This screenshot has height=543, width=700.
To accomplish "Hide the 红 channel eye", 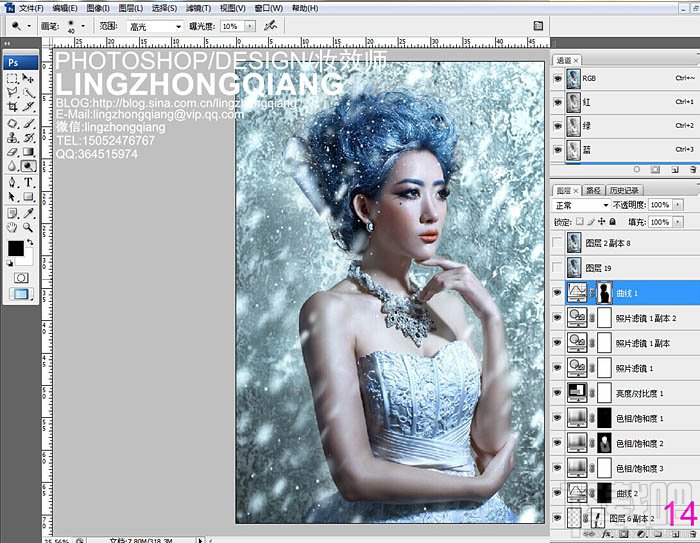I will tap(558, 102).
